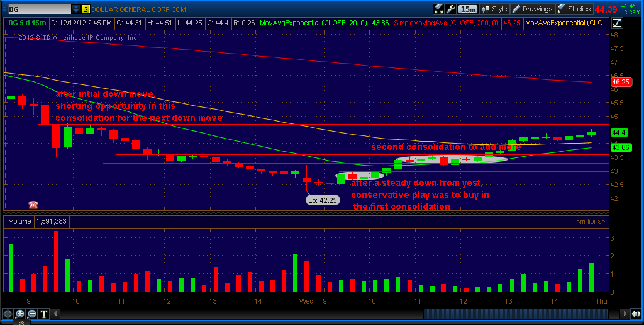Open the Drawings menu

click(x=533, y=9)
